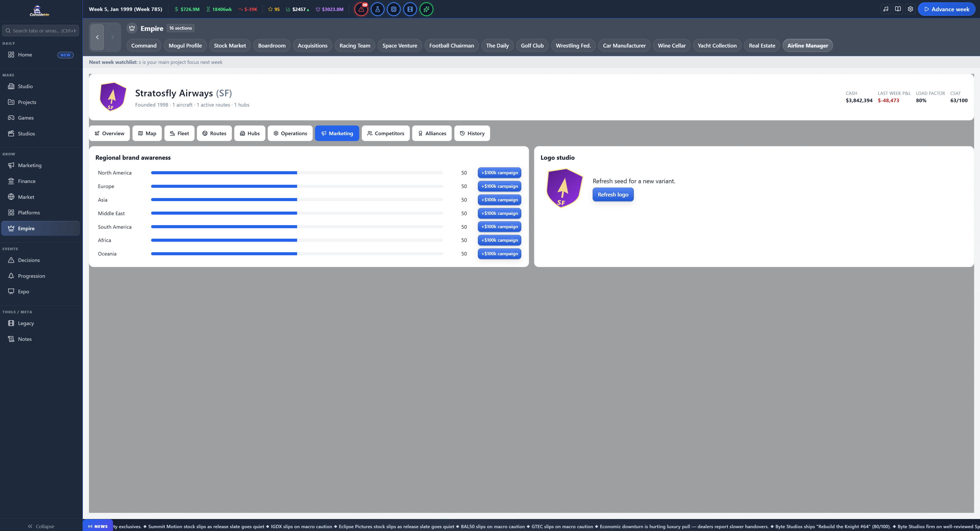Open the red alerts warning icon
980x531 pixels.
pos(361,9)
